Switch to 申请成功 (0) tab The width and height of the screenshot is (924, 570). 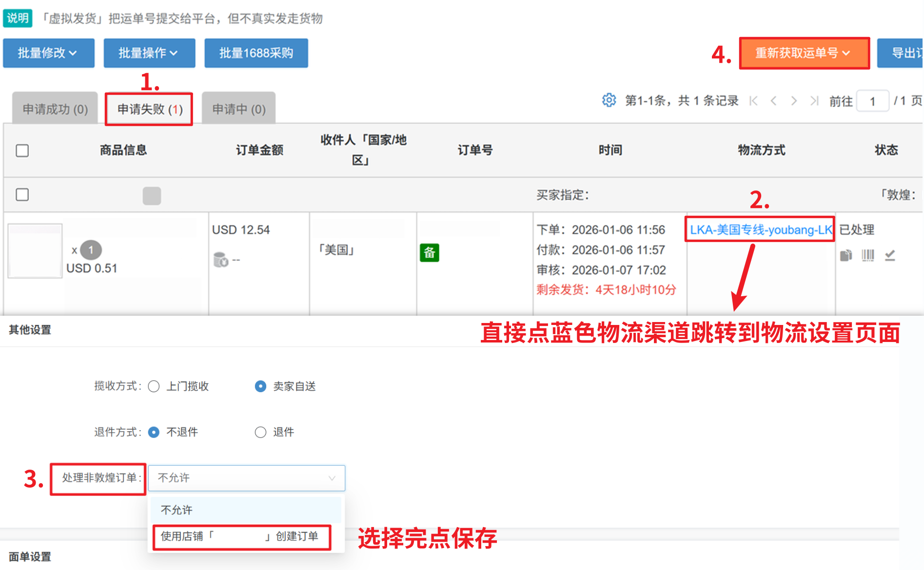coord(55,109)
